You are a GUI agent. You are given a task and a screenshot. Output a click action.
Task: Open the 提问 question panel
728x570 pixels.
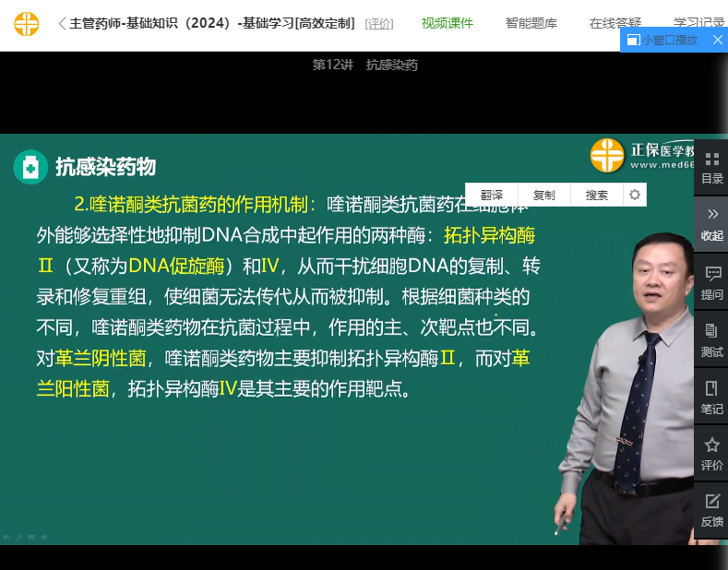tap(711, 283)
